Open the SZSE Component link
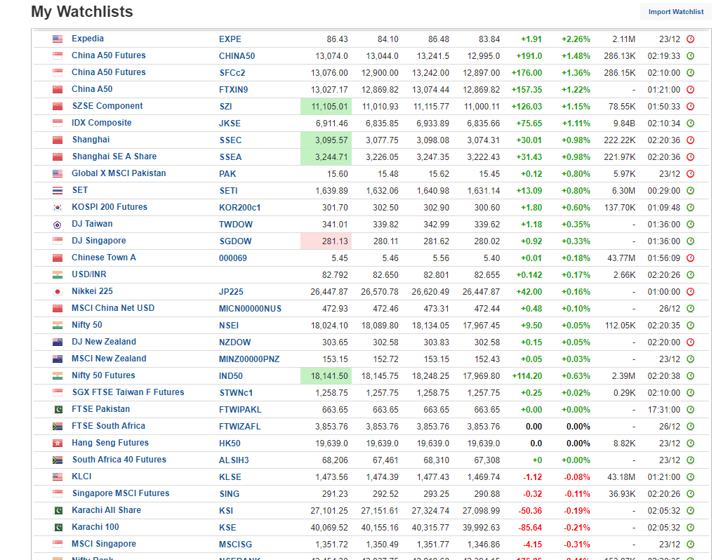Viewport: 728px width, 560px height. coord(107,106)
